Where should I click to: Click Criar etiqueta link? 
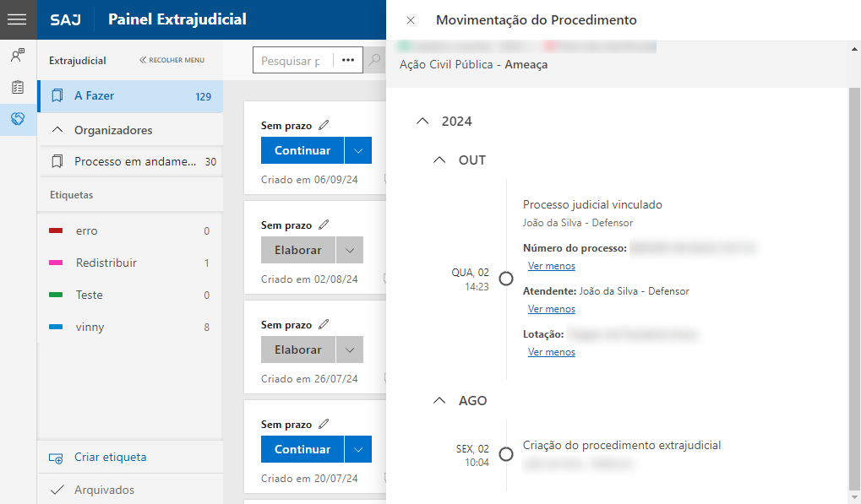coord(111,457)
